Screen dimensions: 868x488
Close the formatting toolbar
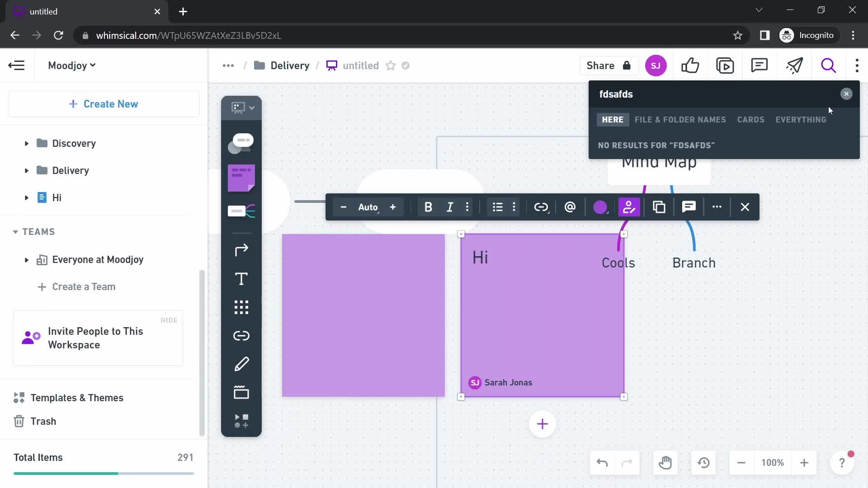click(x=745, y=207)
